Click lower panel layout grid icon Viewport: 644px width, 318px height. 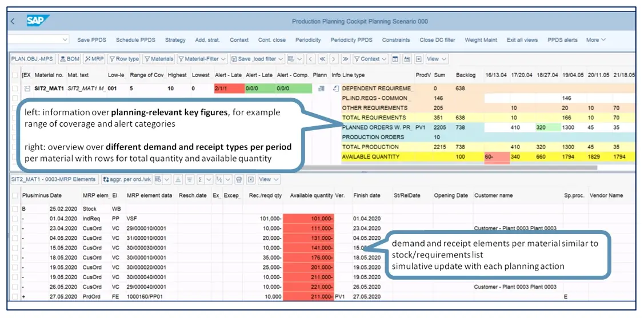coord(158,179)
